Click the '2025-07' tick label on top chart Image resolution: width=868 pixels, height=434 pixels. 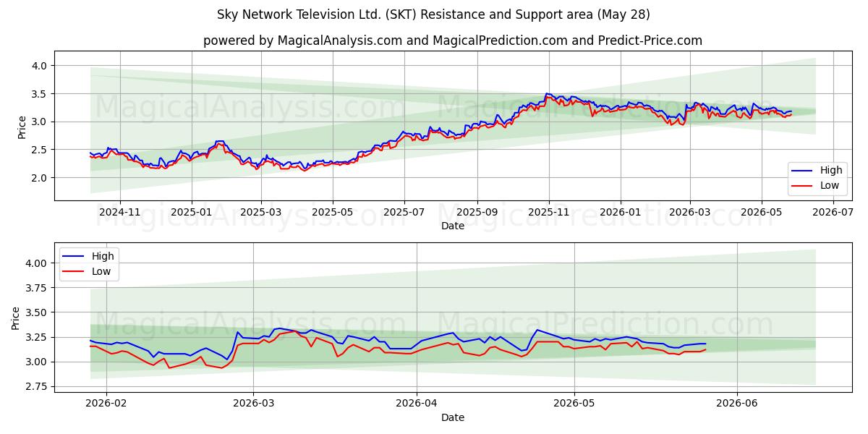[x=404, y=212]
